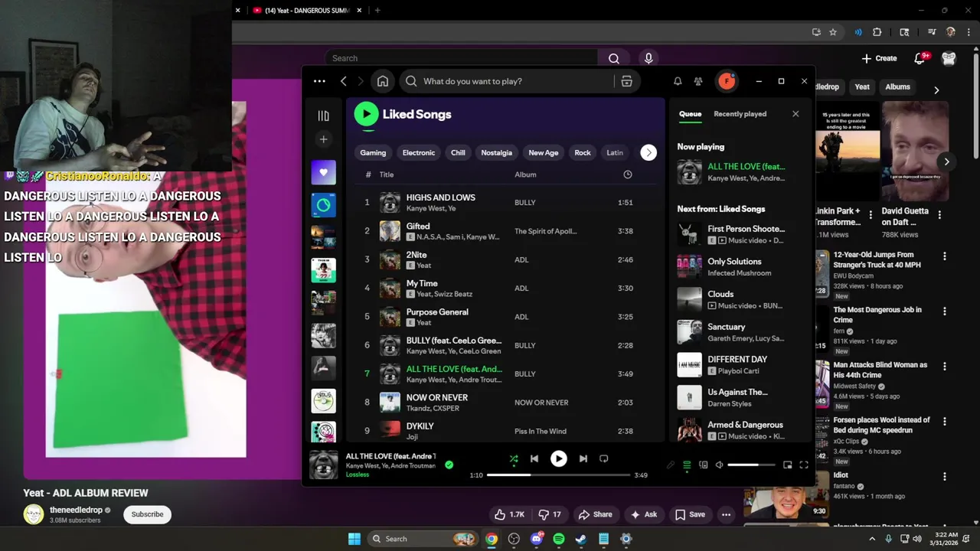Select the Nostalgia genre chip
The height and width of the screenshot is (551, 980).
pyautogui.click(x=496, y=152)
